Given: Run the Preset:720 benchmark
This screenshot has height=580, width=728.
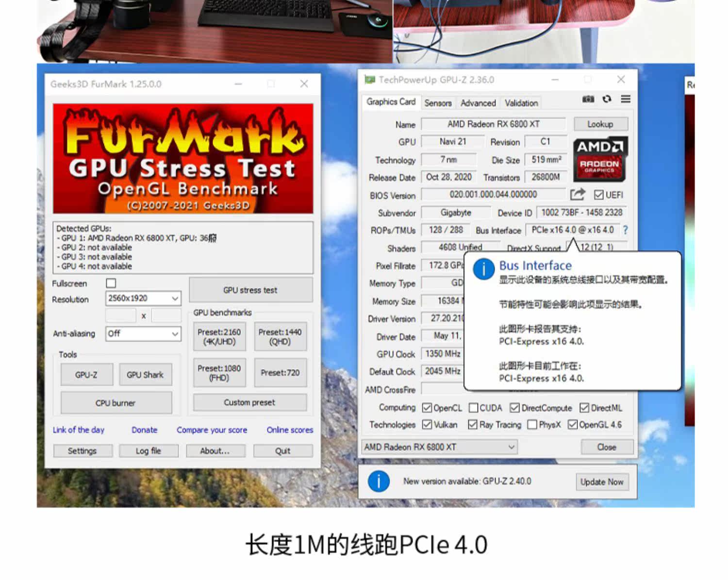Looking at the screenshot, I should point(280,373).
